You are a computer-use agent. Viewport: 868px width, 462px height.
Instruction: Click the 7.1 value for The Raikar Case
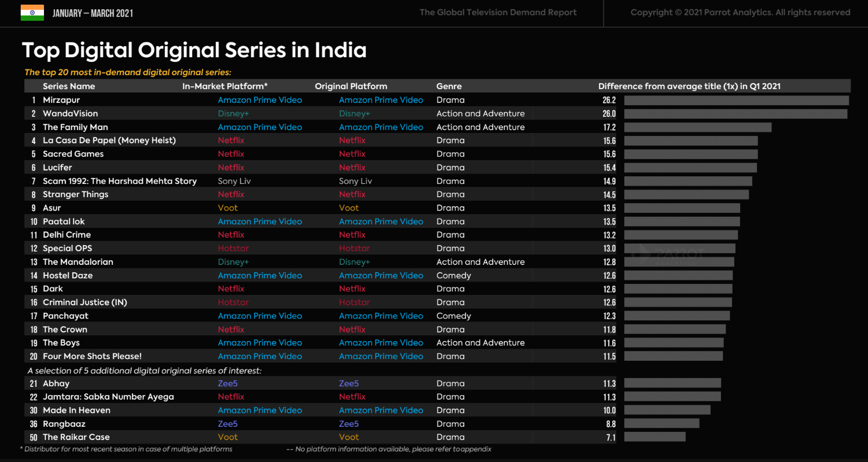point(610,438)
